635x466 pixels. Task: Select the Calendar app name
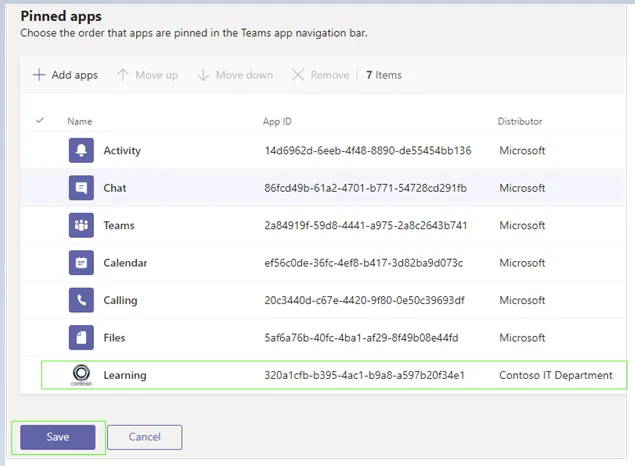pos(126,263)
